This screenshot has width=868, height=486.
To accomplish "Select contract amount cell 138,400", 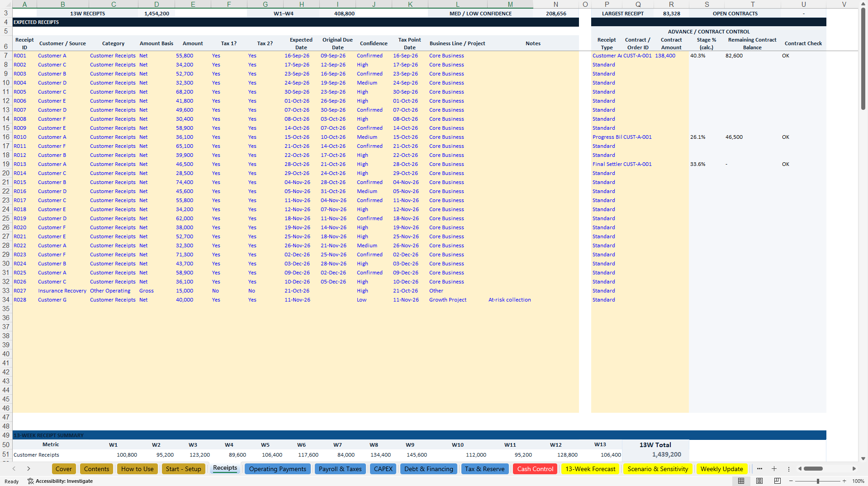I will (x=671, y=56).
